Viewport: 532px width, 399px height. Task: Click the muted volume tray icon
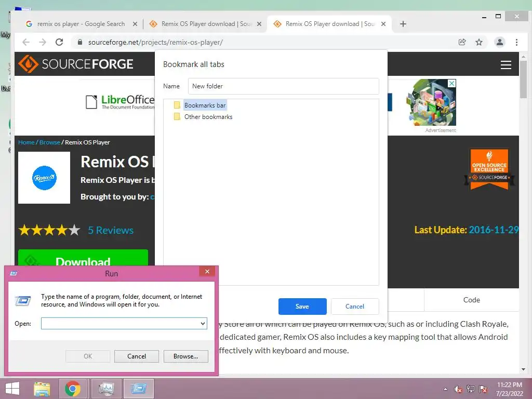(x=458, y=389)
